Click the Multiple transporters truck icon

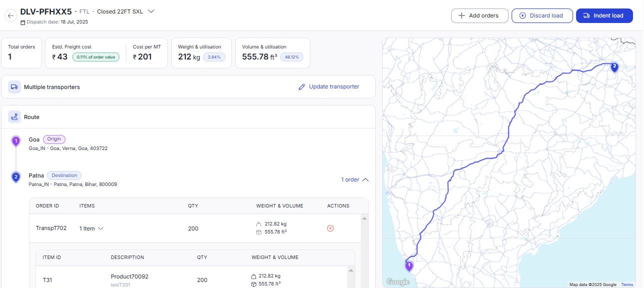pos(14,87)
